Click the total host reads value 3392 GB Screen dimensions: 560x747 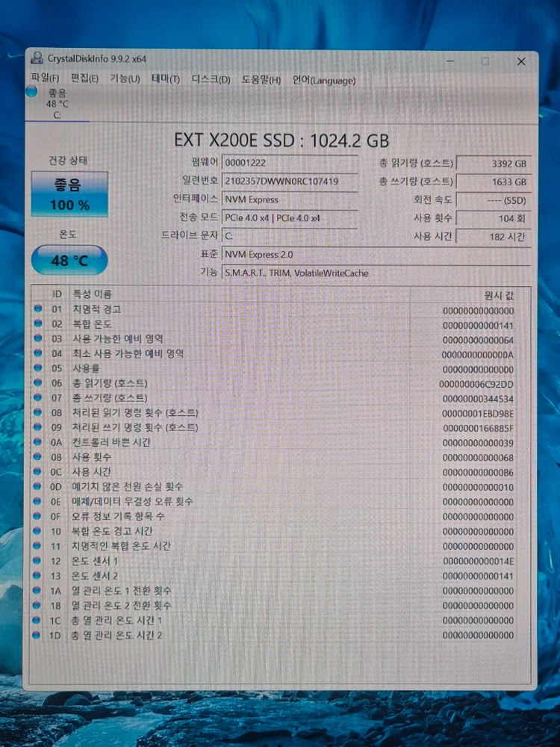[x=493, y=164]
